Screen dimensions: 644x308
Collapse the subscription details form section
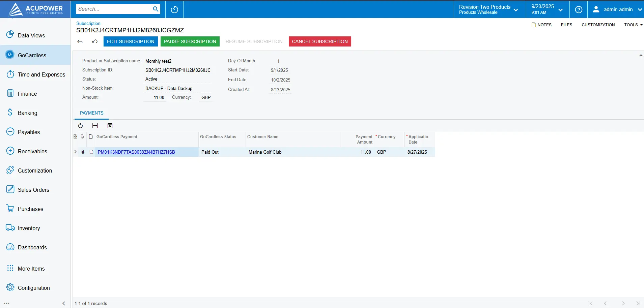point(641,56)
